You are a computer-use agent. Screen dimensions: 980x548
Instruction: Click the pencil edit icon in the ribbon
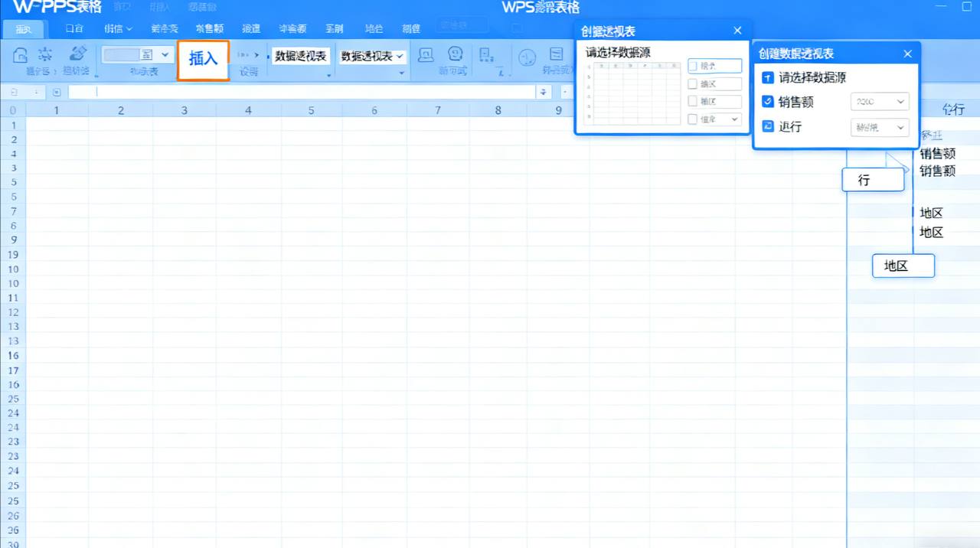pyautogui.click(x=77, y=54)
